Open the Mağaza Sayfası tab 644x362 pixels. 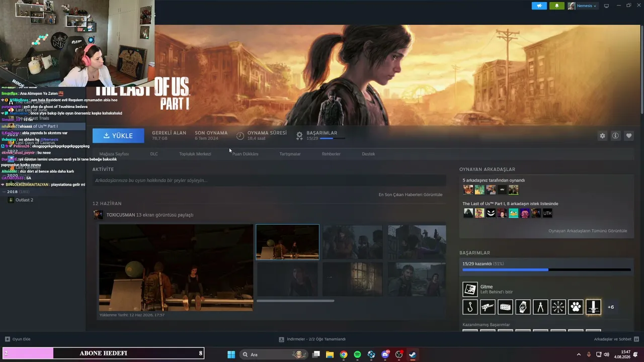click(114, 154)
